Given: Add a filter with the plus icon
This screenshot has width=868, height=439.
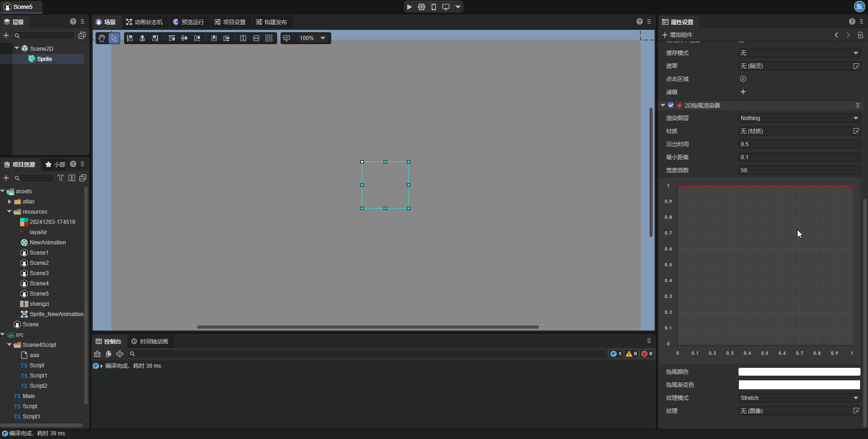Looking at the screenshot, I should (x=743, y=92).
